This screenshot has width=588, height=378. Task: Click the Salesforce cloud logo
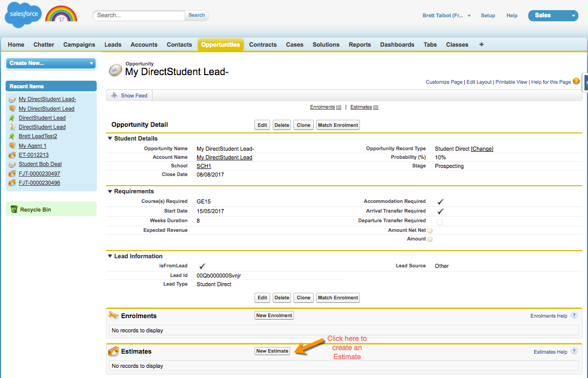[23, 15]
